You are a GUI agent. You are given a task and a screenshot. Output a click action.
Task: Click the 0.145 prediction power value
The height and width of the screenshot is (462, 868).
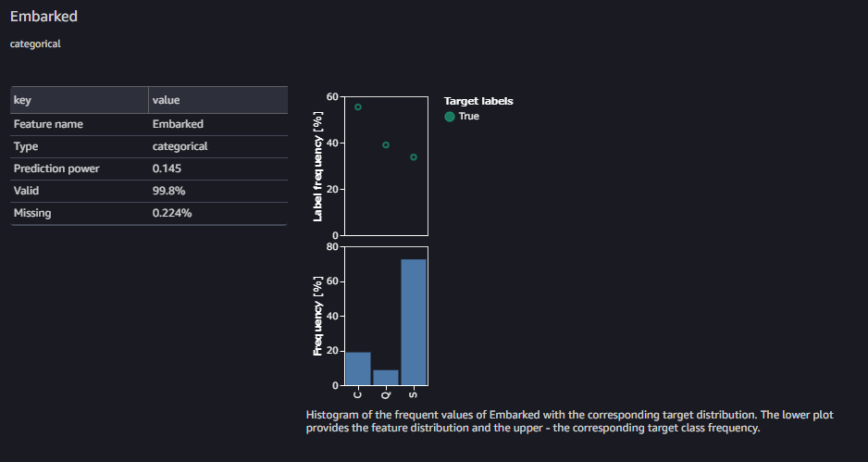click(167, 169)
